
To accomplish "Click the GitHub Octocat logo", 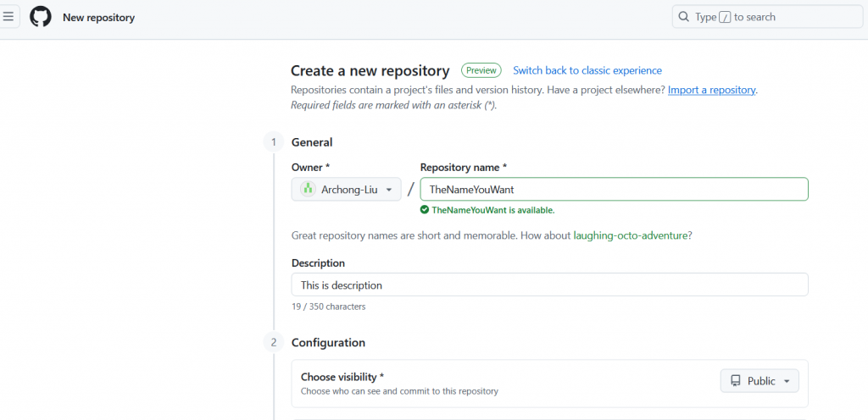I will coord(41,17).
